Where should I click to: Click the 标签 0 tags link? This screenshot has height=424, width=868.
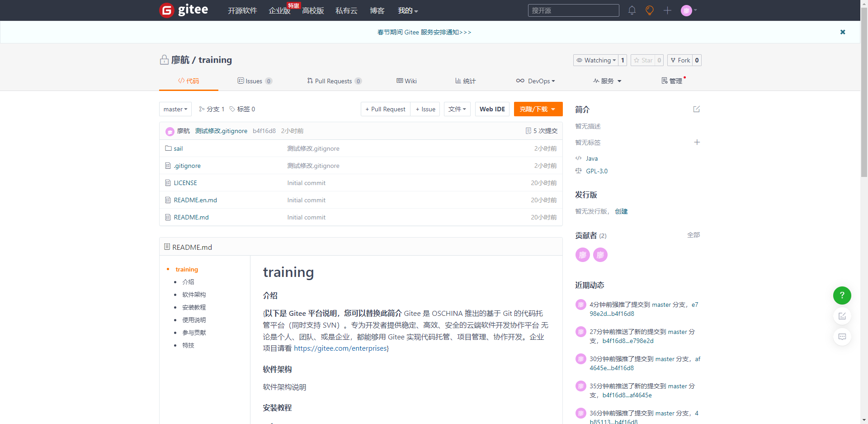pos(242,109)
